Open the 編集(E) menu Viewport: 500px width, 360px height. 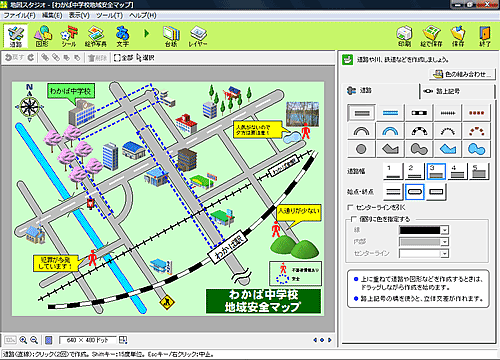[52, 15]
